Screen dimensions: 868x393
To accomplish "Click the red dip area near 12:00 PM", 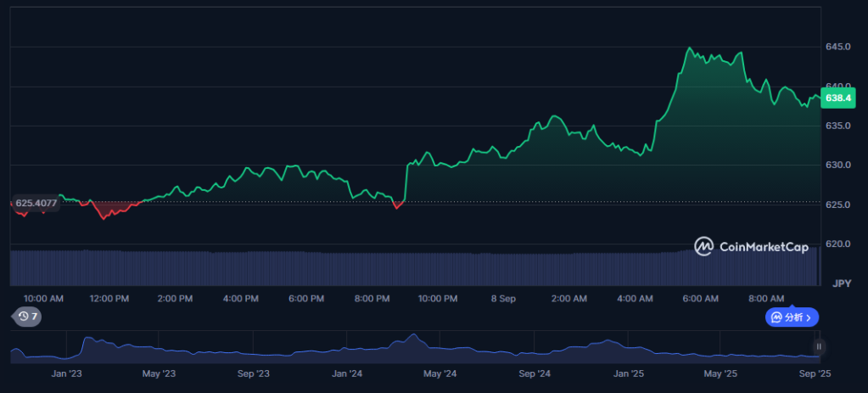I will pyautogui.click(x=110, y=210).
